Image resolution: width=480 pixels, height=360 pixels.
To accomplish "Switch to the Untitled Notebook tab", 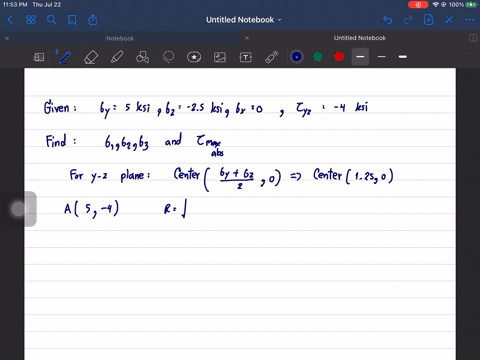I will 360,38.
